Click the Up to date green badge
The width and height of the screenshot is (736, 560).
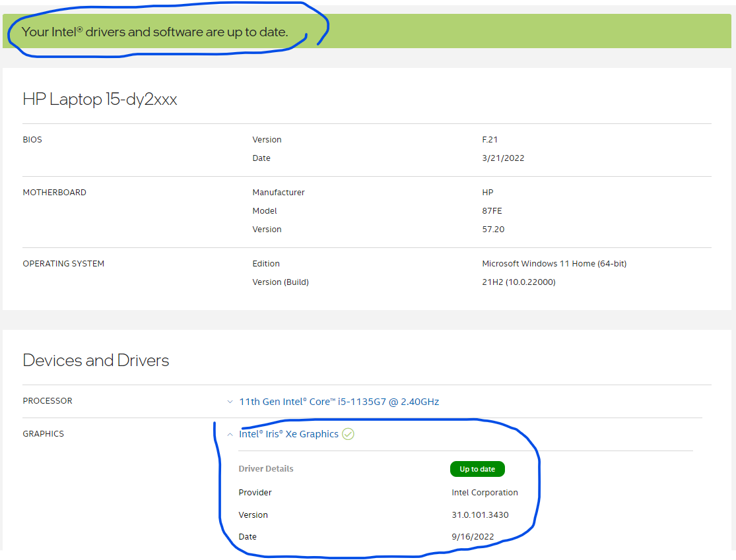point(477,469)
